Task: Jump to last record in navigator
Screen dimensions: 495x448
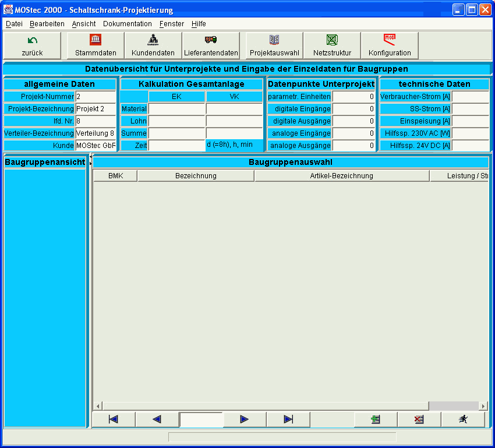Action: pyautogui.click(x=288, y=419)
